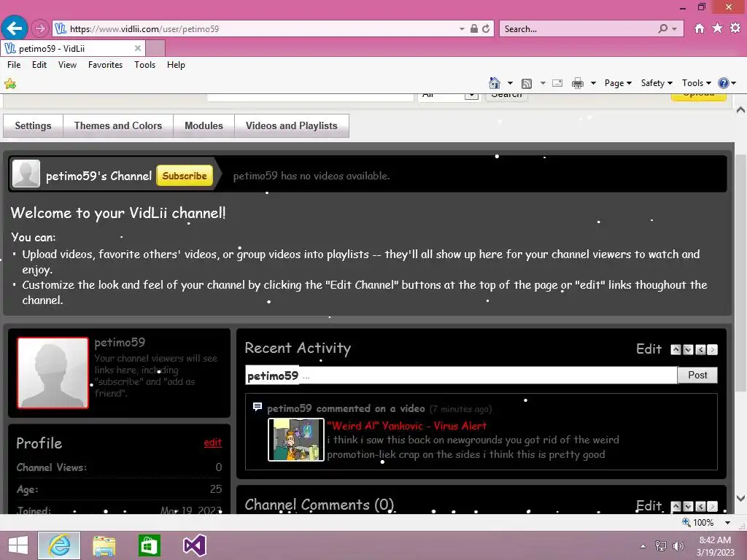Open the Tools menu in the menu bar

(145, 65)
